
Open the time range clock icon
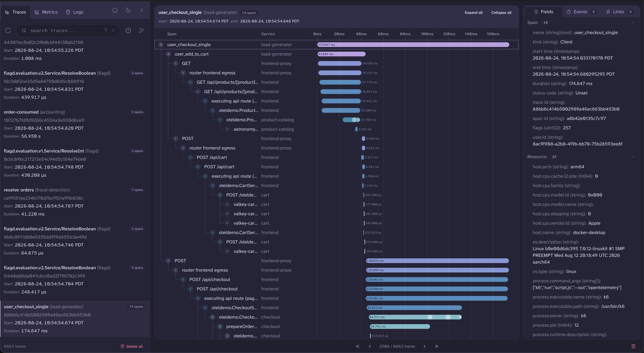pyautogui.click(x=128, y=31)
